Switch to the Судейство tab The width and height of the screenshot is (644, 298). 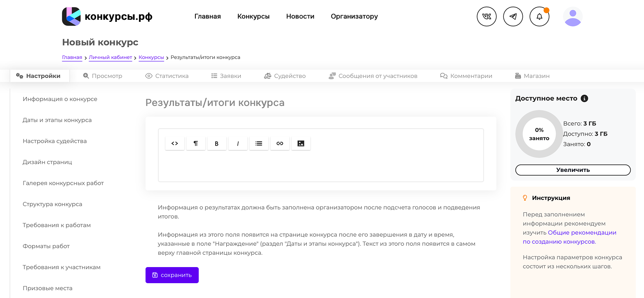tap(285, 76)
